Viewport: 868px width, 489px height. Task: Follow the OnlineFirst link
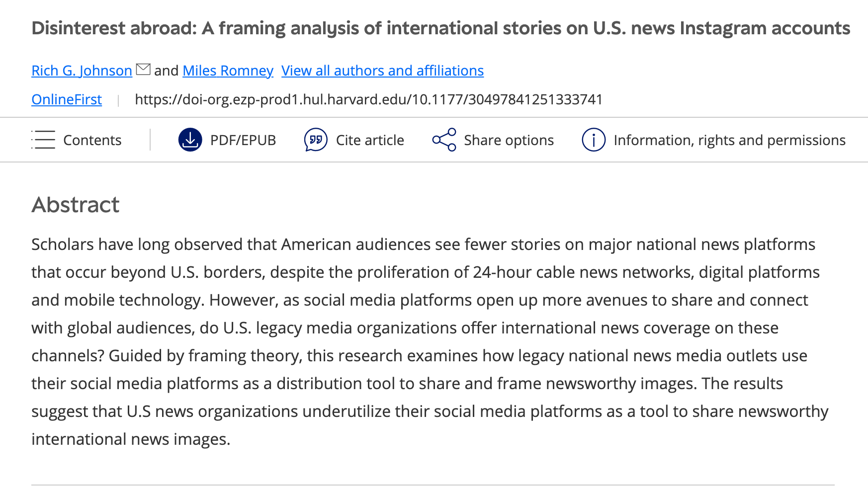coord(67,99)
